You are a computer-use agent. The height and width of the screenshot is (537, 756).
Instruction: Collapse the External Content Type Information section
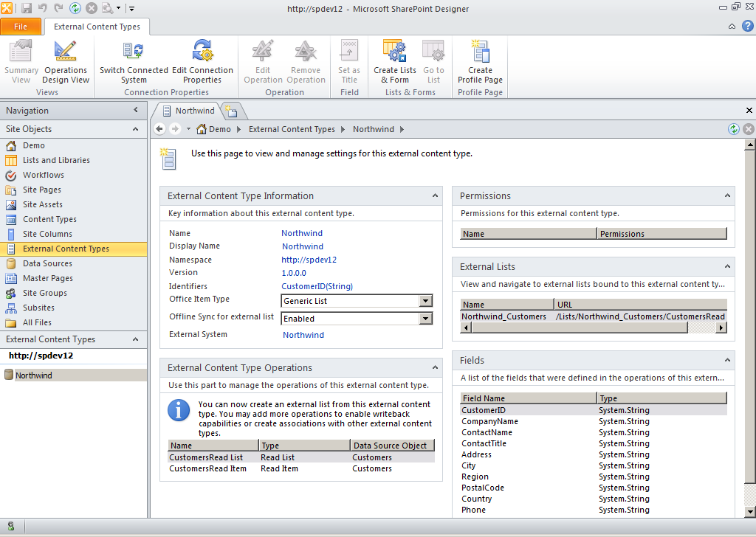pos(435,195)
